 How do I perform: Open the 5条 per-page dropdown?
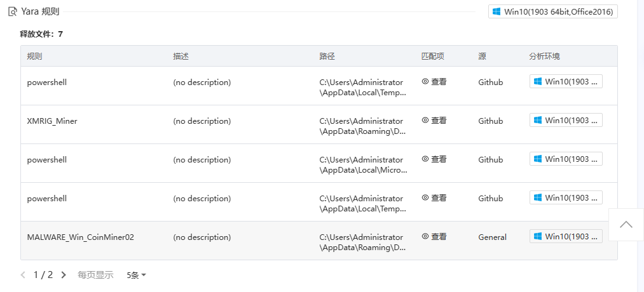point(136,275)
